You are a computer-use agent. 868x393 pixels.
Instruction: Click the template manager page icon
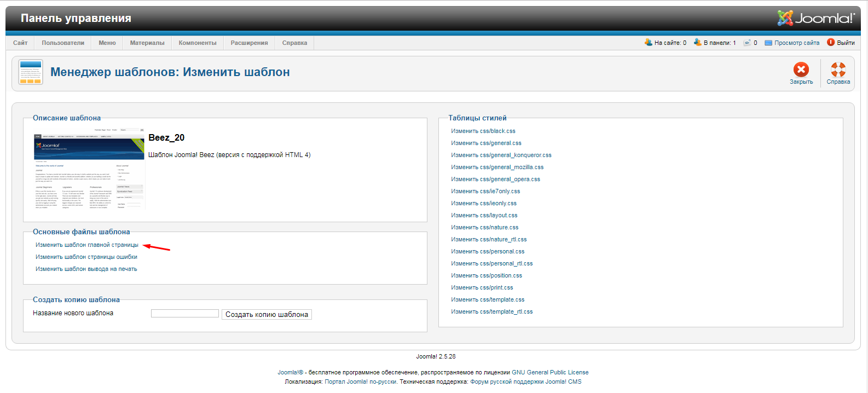click(x=31, y=72)
